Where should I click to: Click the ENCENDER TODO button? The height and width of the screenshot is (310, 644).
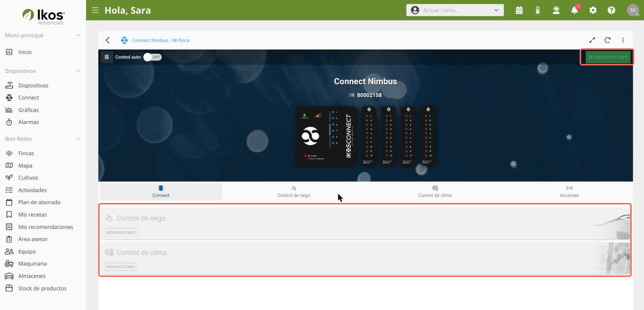(x=608, y=57)
